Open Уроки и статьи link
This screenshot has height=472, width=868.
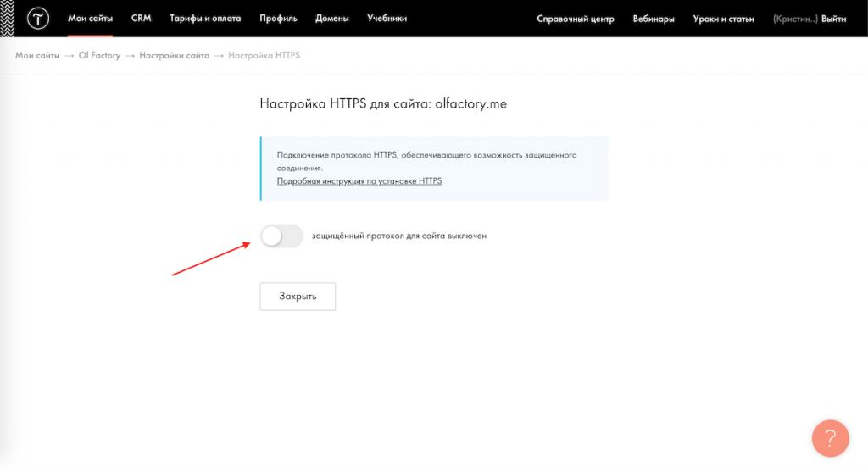point(723,19)
